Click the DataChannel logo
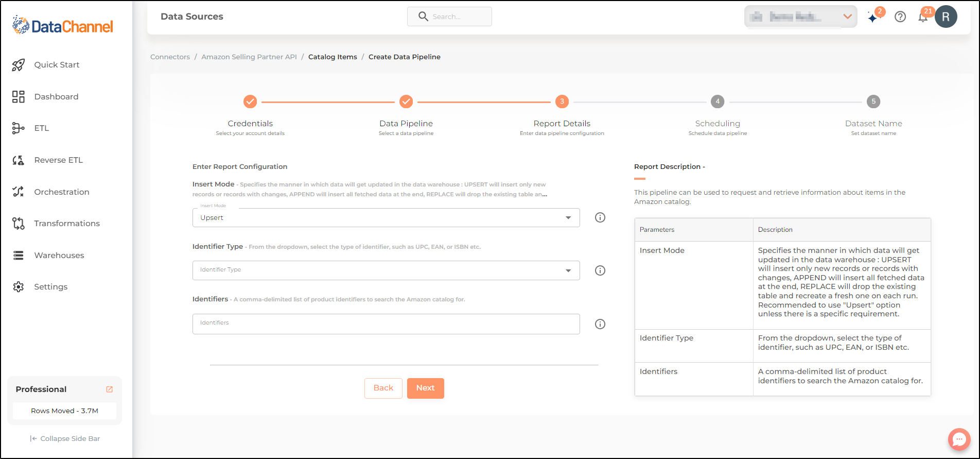The width and height of the screenshot is (980, 459). (x=63, y=26)
